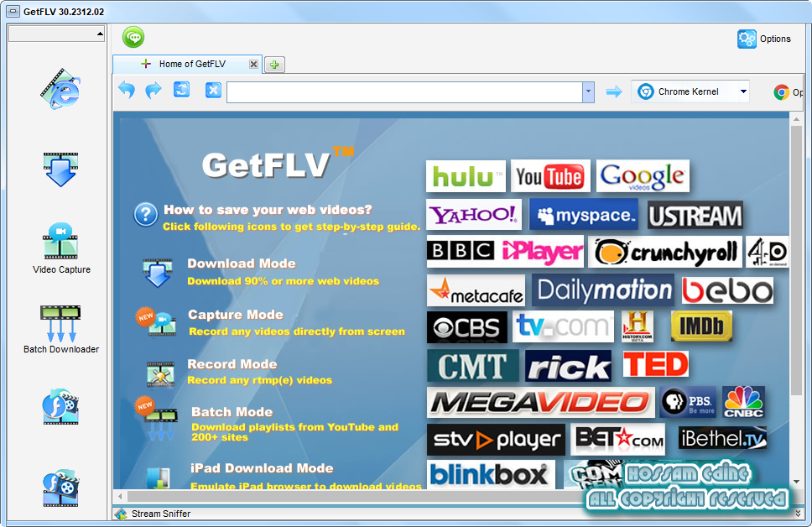Screen dimensions: 812x527
Task: Open the Video Downloader sidebar icon
Action: pos(60,170)
